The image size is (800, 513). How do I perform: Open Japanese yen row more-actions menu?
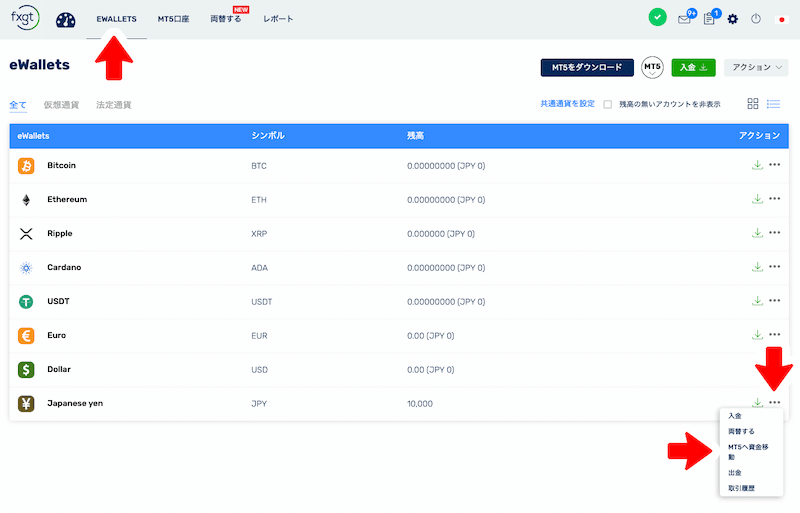tap(774, 402)
